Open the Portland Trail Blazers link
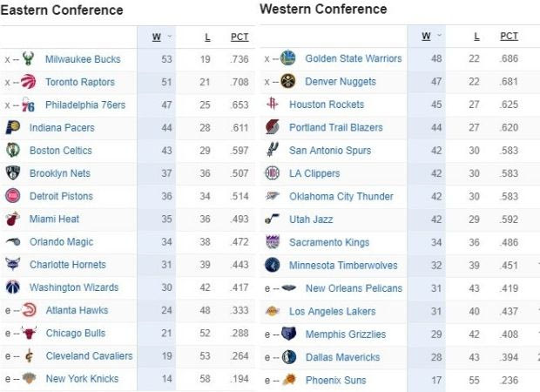The image size is (540, 392). [x=335, y=127]
